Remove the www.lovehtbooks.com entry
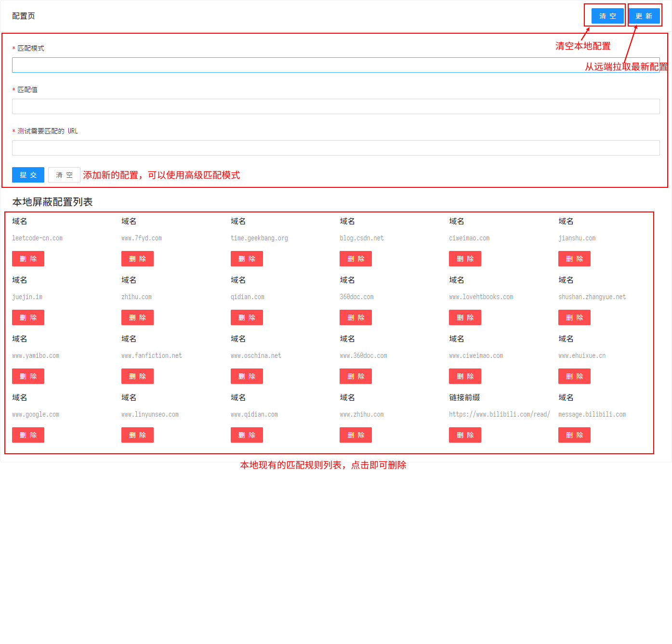The height and width of the screenshot is (644, 672). coord(465,317)
